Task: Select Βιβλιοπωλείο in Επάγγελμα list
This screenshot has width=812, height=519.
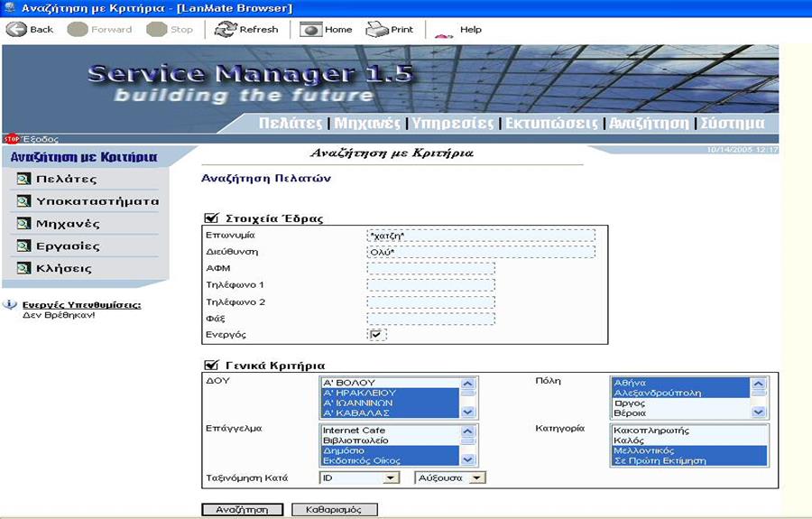Action: 390,440
